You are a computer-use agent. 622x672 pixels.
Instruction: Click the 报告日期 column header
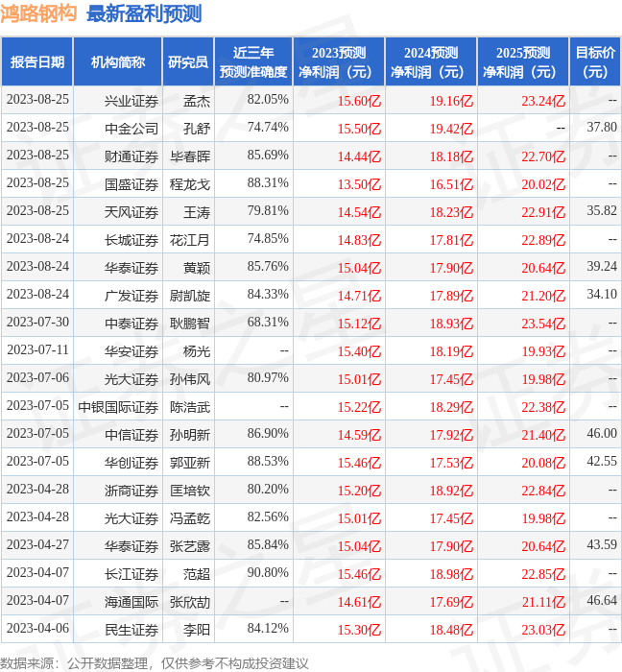(x=37, y=61)
